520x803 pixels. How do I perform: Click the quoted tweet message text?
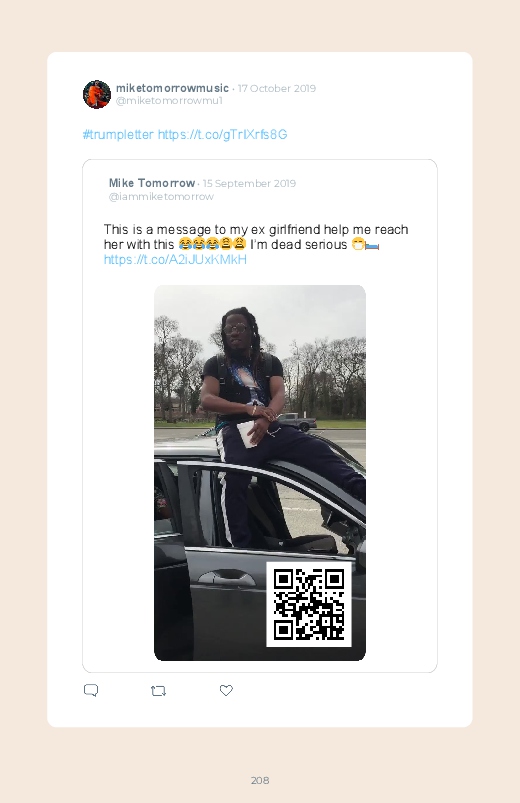256,237
